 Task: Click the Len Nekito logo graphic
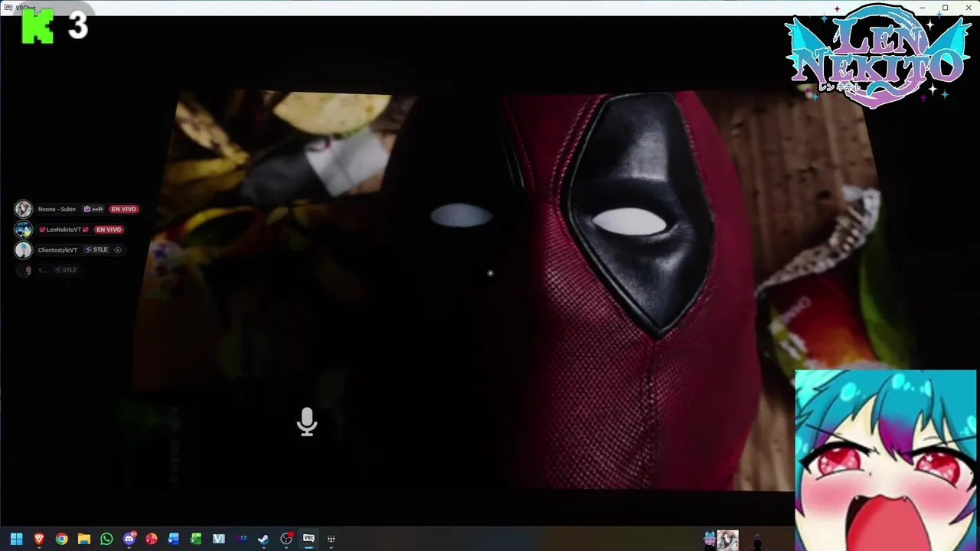pyautogui.click(x=877, y=56)
